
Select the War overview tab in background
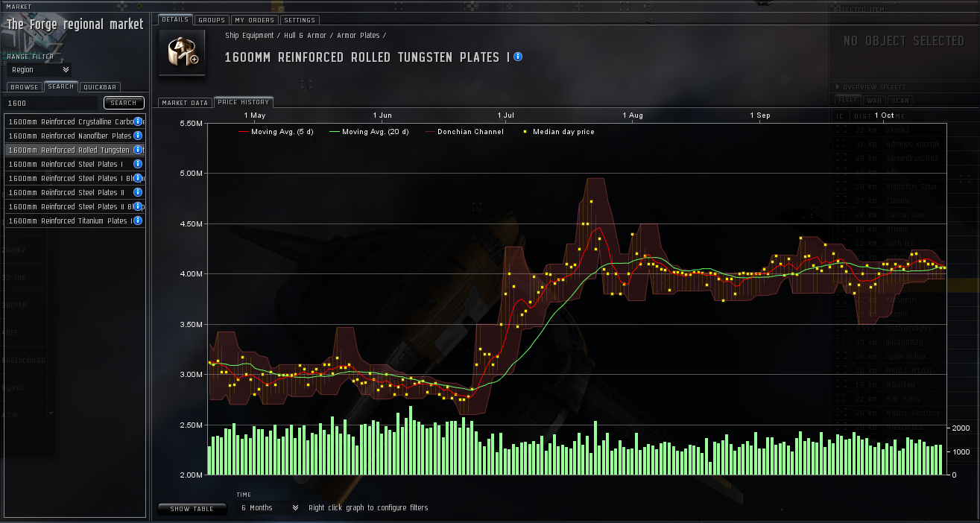(874, 100)
